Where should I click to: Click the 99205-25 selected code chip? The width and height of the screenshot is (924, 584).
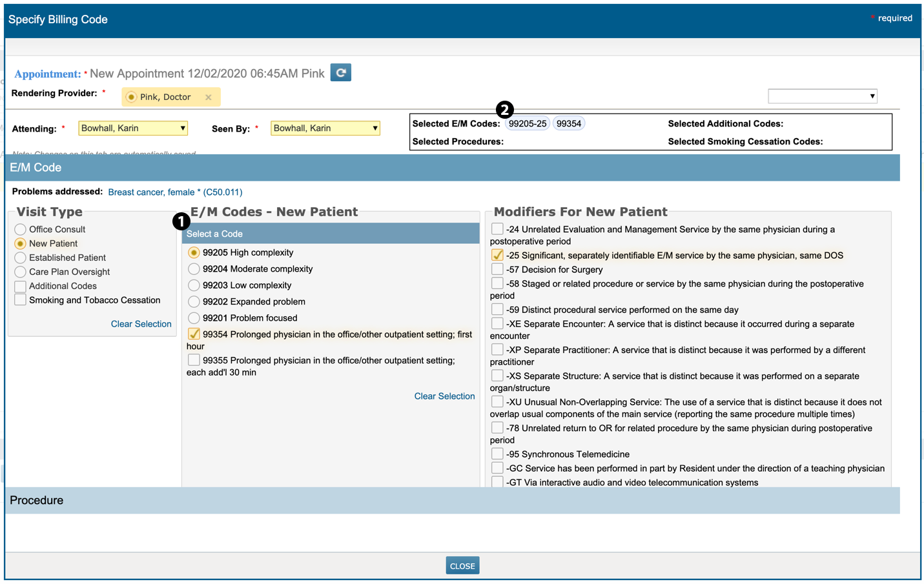527,124
